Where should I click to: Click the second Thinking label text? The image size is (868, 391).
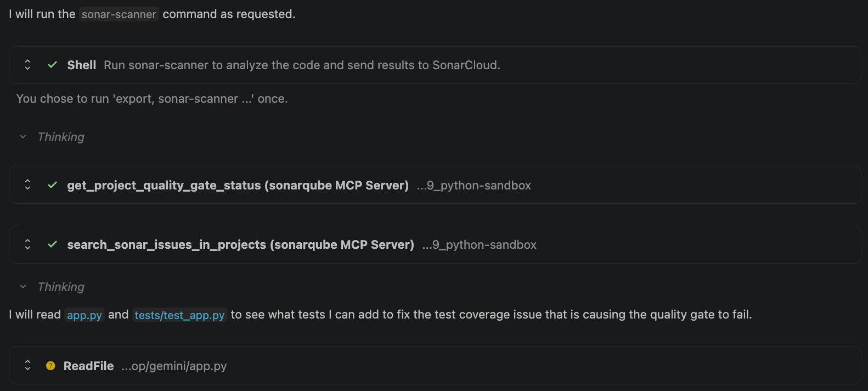(x=61, y=287)
